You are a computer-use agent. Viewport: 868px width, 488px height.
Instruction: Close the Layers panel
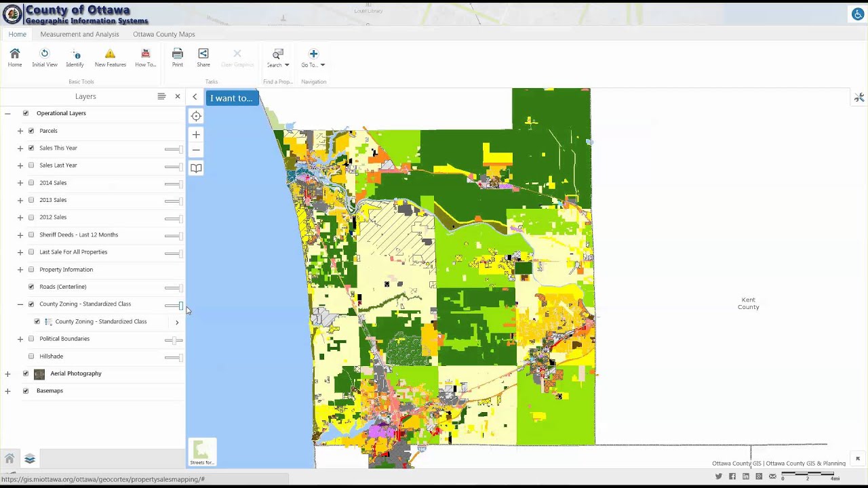click(x=178, y=96)
